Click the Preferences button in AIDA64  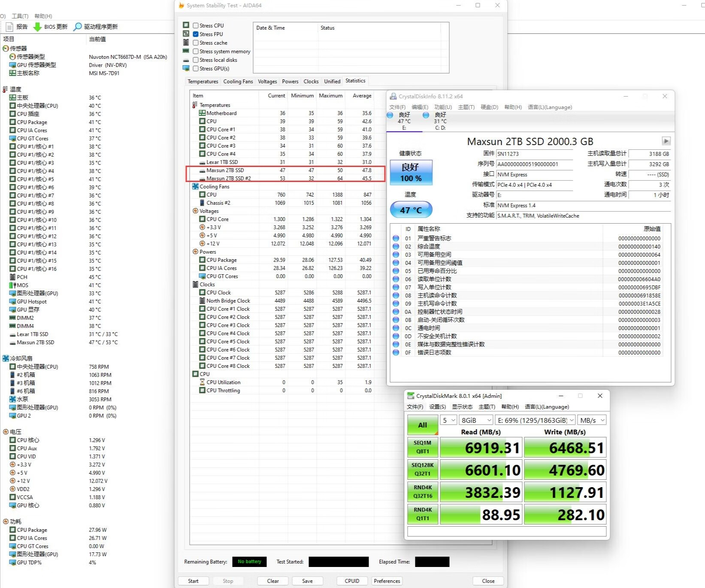(387, 581)
